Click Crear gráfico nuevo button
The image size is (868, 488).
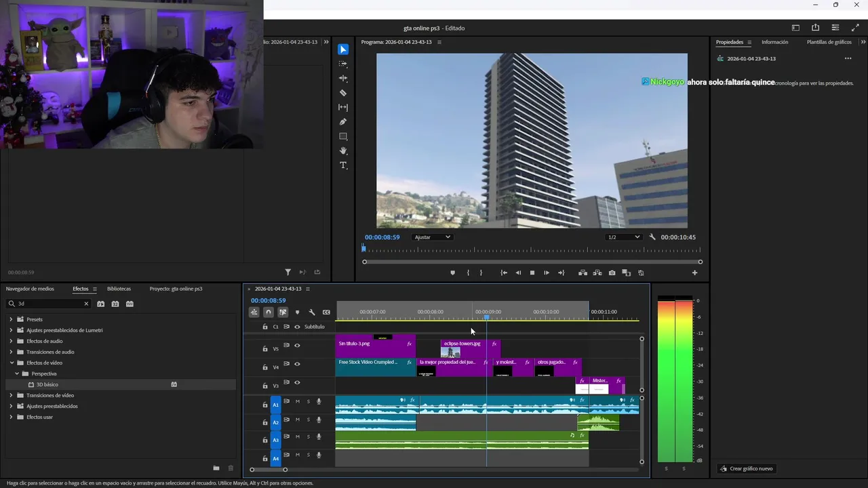point(746,468)
